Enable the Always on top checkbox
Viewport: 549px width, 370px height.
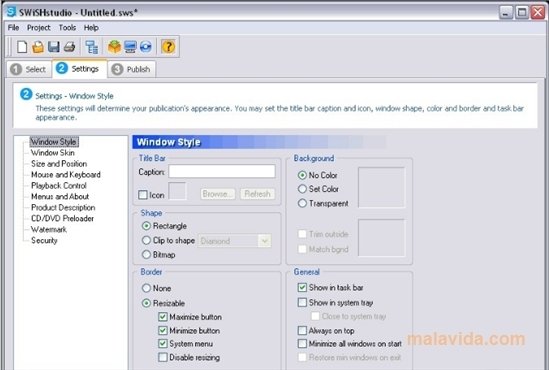click(x=302, y=330)
